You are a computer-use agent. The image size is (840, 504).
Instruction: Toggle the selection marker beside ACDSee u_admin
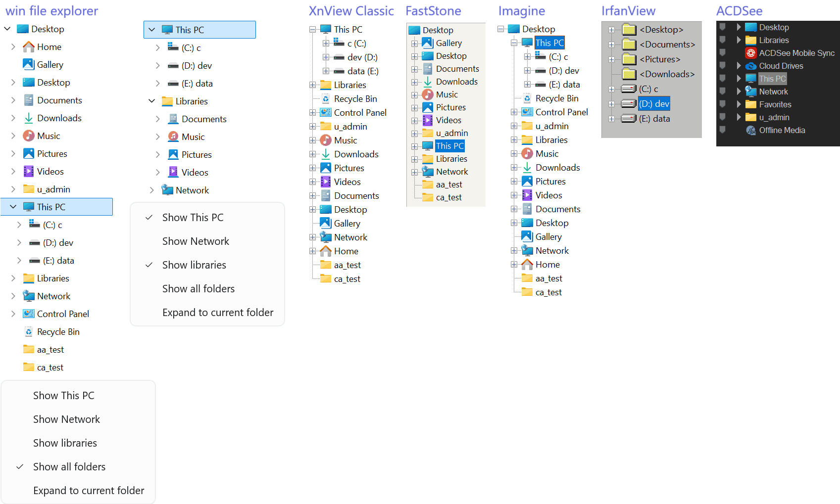(x=723, y=117)
